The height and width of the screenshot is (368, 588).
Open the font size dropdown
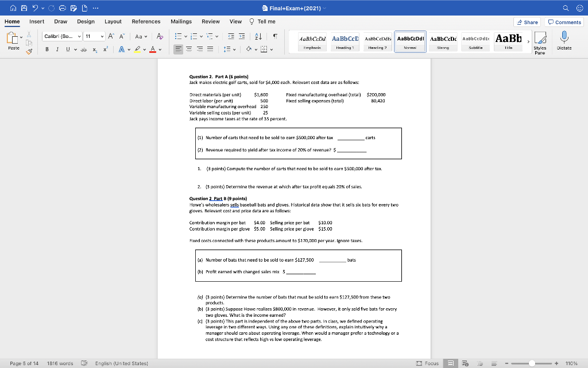point(102,36)
